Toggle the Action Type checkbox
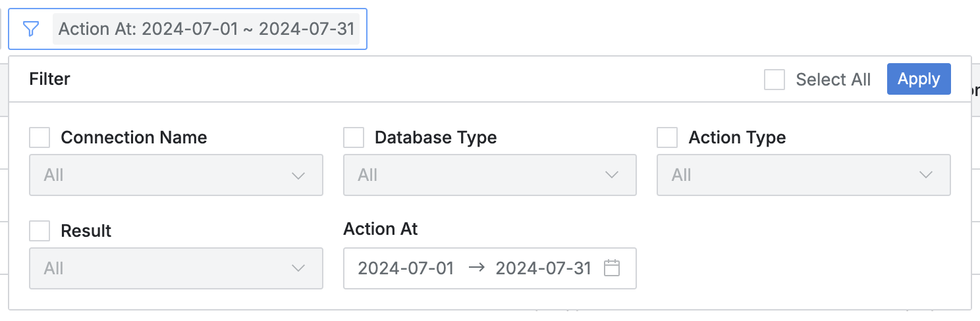This screenshot has width=980, height=321. point(668,137)
